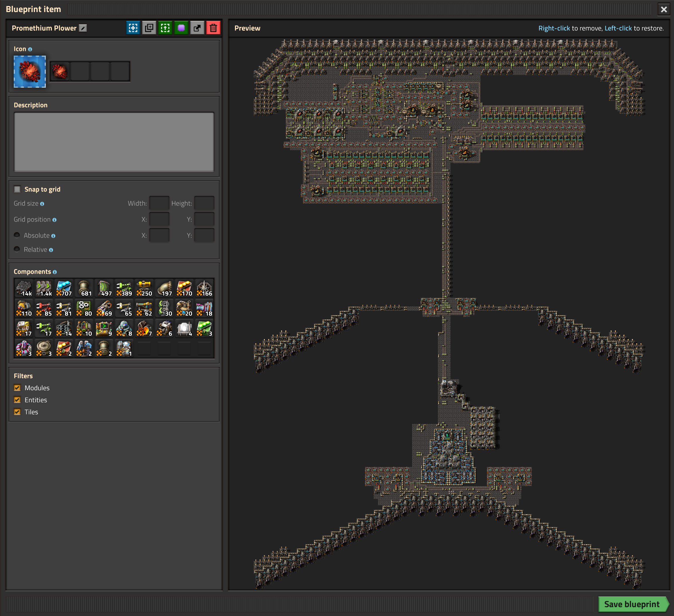Image resolution: width=674 pixels, height=616 pixels.
Task: Click the red delete blueprint trash icon
Action: point(213,28)
